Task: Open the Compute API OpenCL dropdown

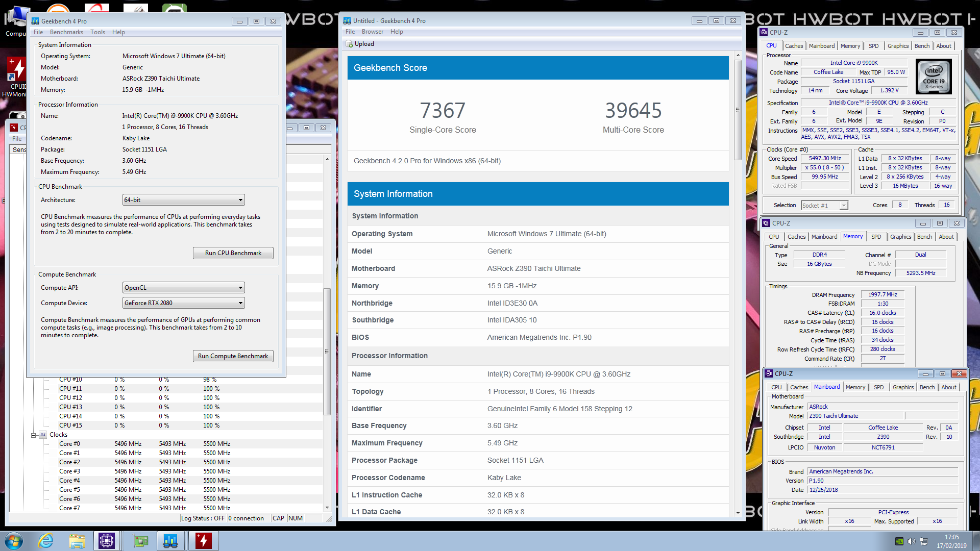Action: [184, 288]
